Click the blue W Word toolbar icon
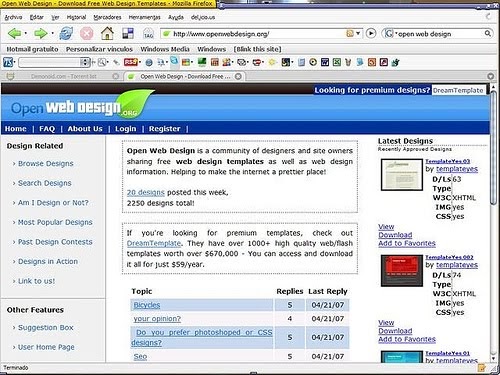Viewport: 500px width, 375px height. (325, 62)
